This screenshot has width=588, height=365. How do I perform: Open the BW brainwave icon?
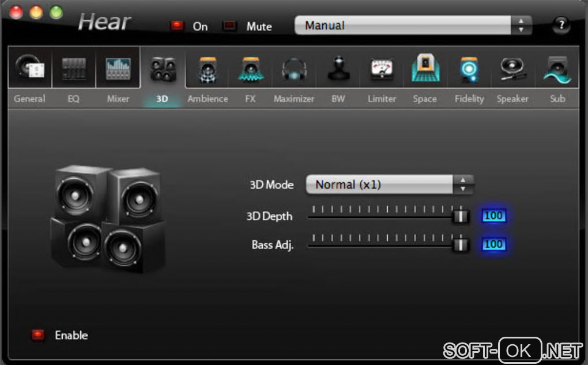(338, 68)
